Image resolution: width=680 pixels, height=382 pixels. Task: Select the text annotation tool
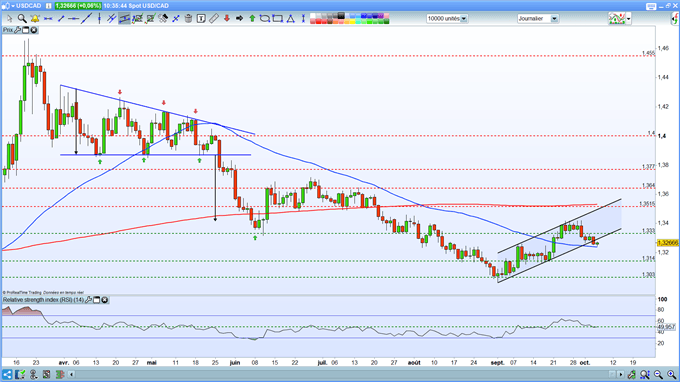(201, 19)
